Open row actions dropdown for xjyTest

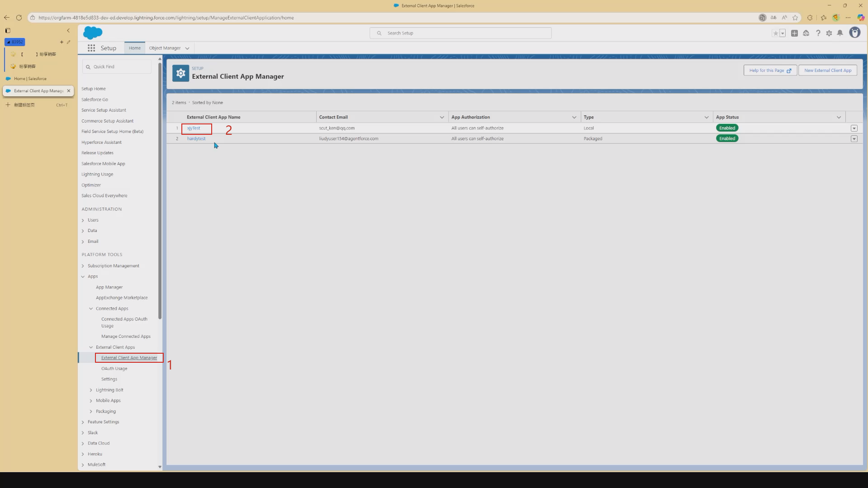click(x=854, y=128)
